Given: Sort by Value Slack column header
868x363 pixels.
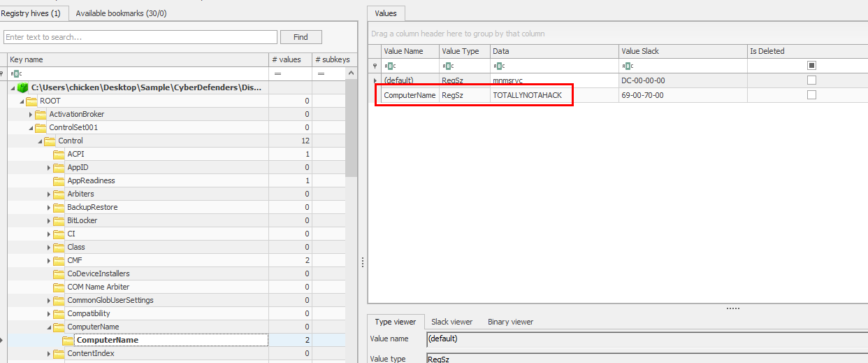Looking at the screenshot, I should coord(683,51).
